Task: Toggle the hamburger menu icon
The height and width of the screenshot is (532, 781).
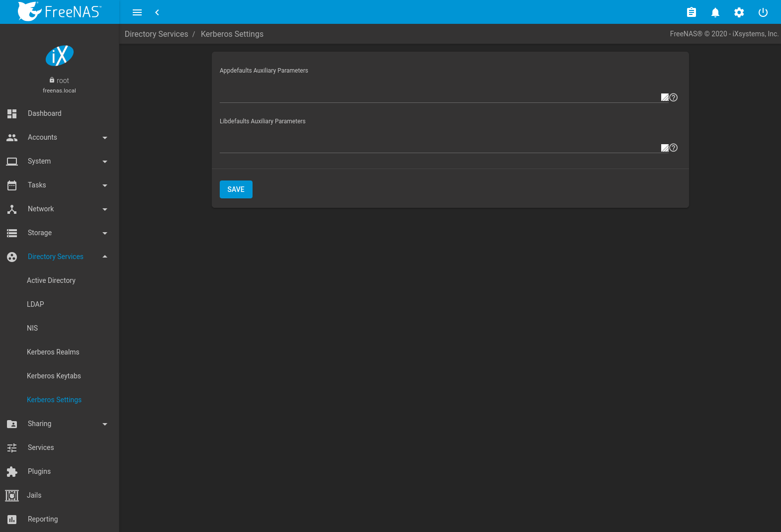Action: click(137, 12)
